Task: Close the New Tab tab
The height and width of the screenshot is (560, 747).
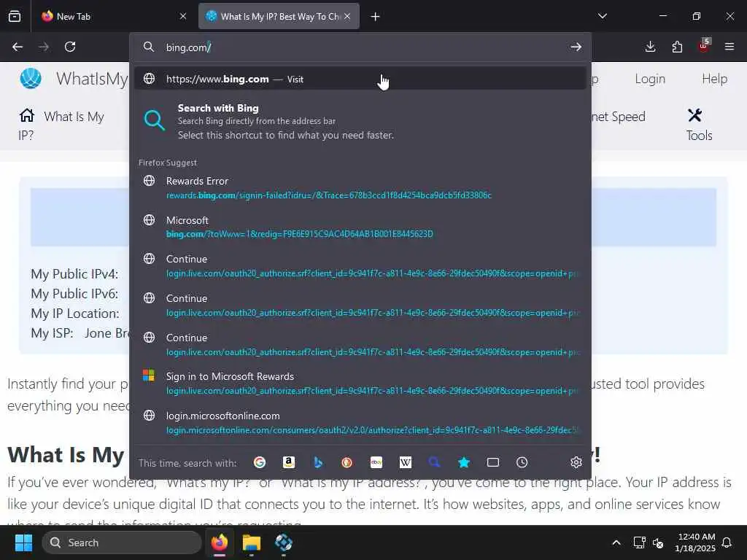Action: pos(183,16)
